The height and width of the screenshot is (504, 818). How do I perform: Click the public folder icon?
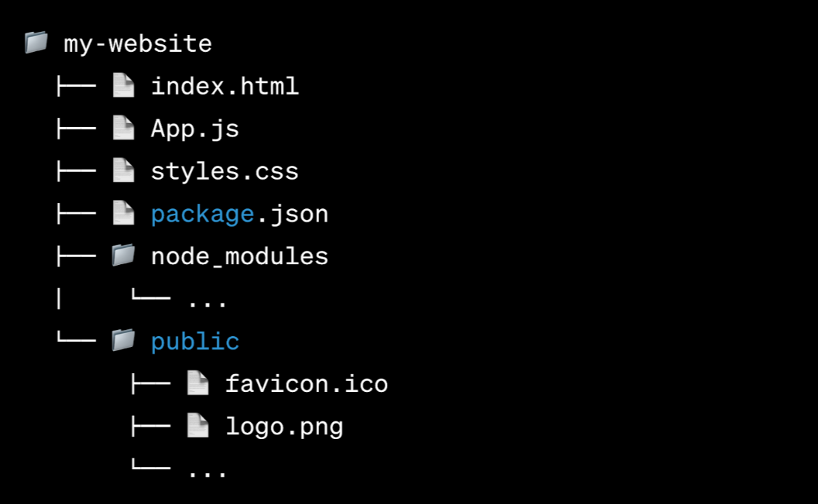(x=123, y=340)
